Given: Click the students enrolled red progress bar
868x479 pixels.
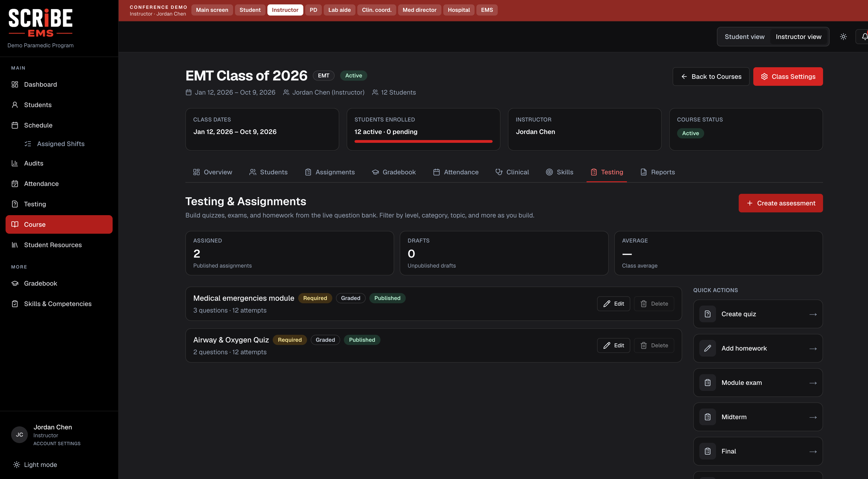Looking at the screenshot, I should 423,141.
